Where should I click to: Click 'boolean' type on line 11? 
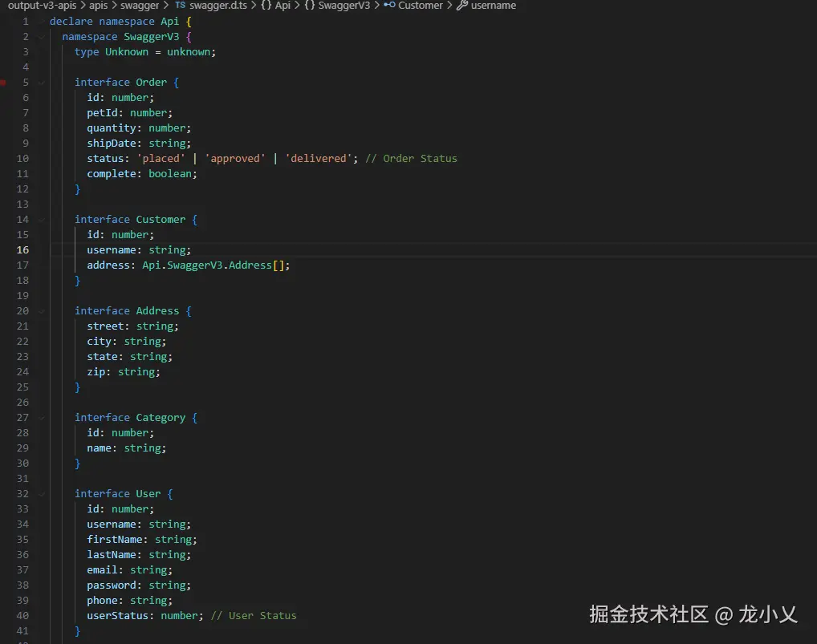(x=170, y=173)
